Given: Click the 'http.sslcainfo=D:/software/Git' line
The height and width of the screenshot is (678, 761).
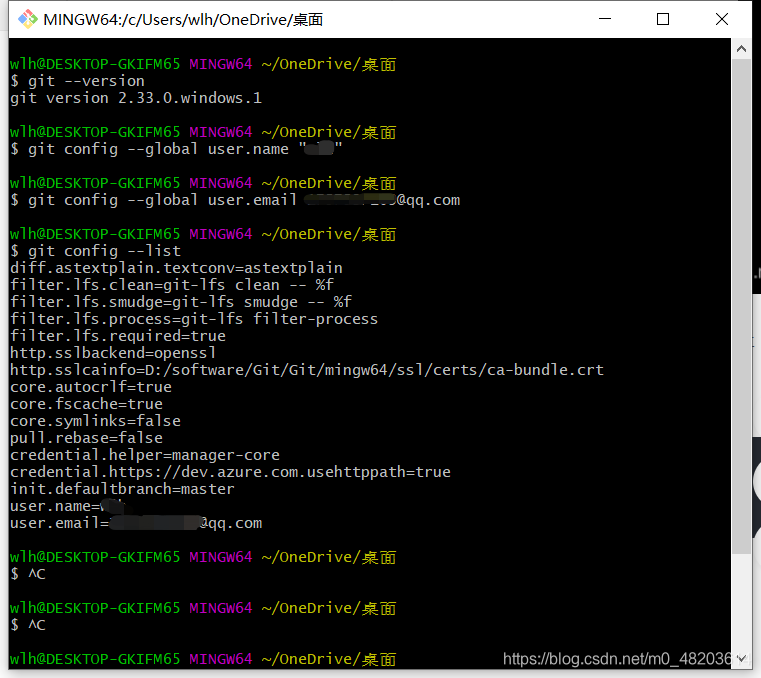Looking at the screenshot, I should coord(307,370).
